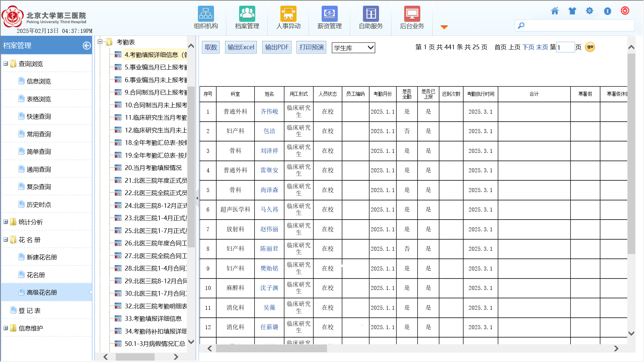644x362 pixels.
Task: Open the 学生库 database dropdown
Action: pos(353,48)
